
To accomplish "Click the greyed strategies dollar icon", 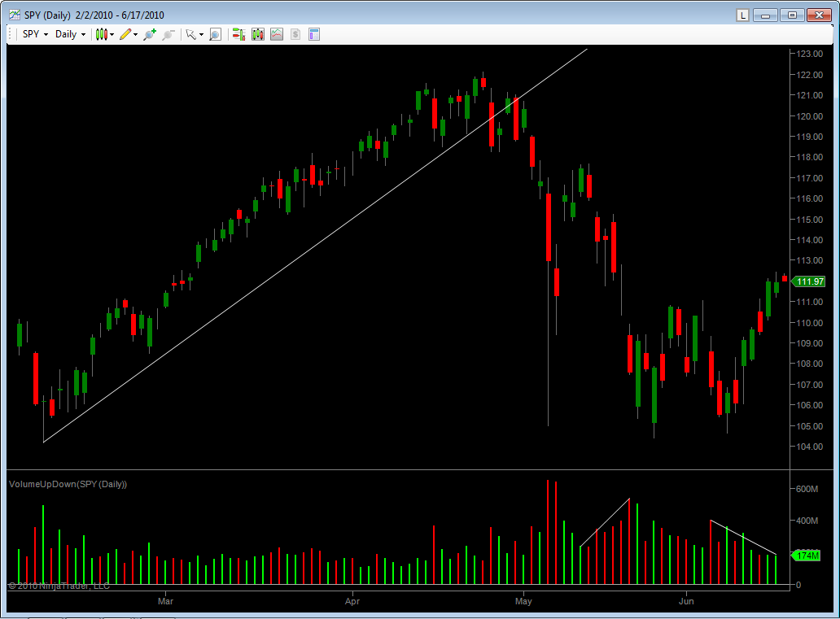I will (x=295, y=34).
